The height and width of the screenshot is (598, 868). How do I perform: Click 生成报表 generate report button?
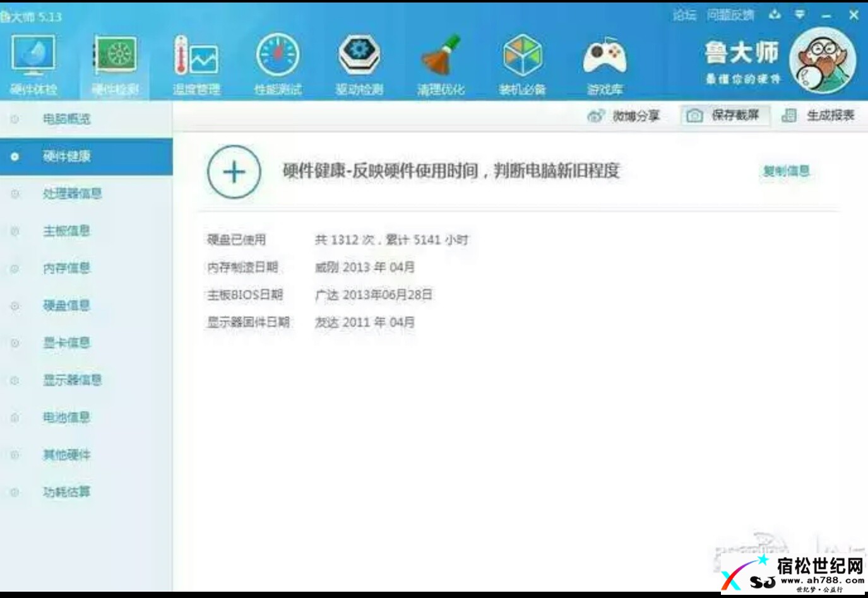[818, 115]
